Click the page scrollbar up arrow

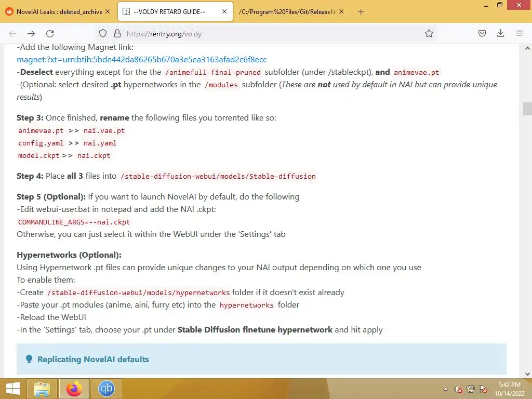pos(527,48)
